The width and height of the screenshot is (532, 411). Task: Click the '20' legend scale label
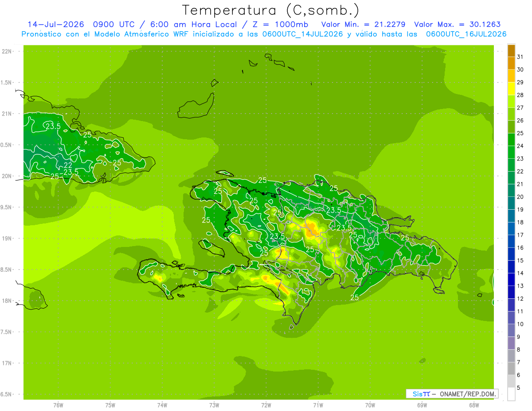520,197
